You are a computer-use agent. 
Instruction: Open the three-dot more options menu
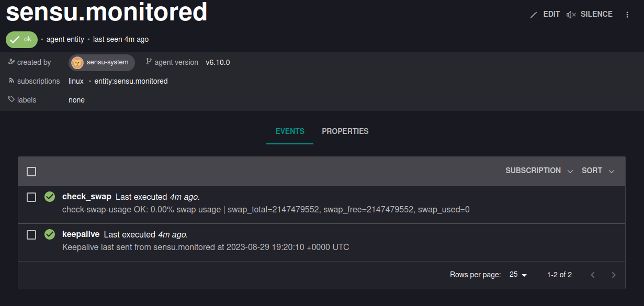point(627,15)
